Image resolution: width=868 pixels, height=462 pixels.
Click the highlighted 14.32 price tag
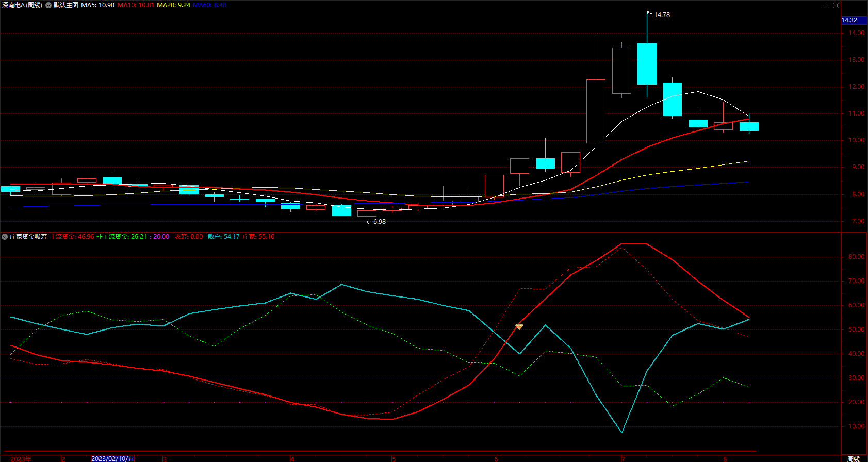click(854, 20)
